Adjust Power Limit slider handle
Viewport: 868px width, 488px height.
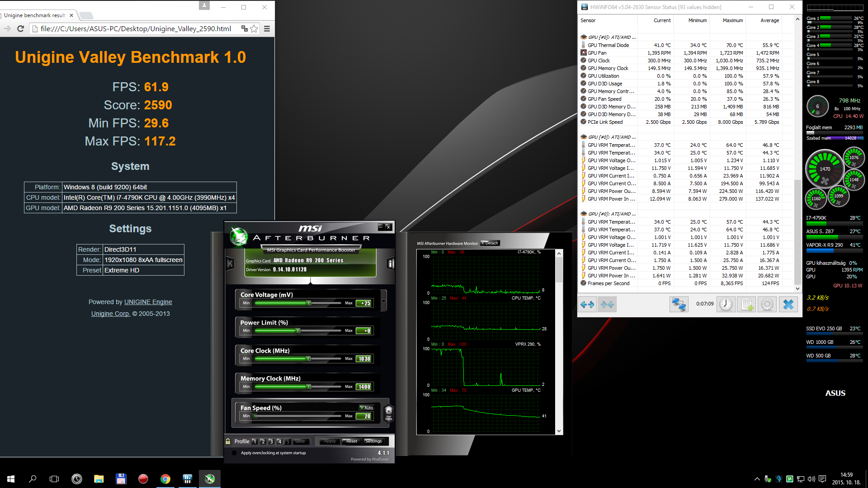pos(298,331)
